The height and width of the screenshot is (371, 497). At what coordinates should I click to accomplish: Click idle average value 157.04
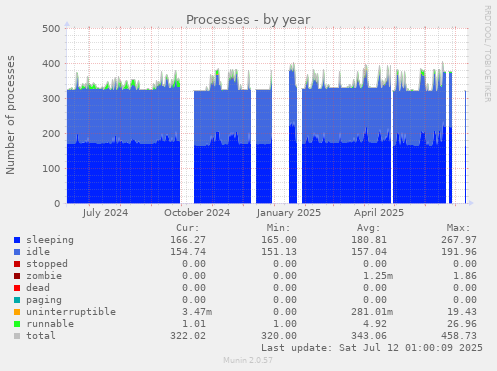click(x=369, y=252)
